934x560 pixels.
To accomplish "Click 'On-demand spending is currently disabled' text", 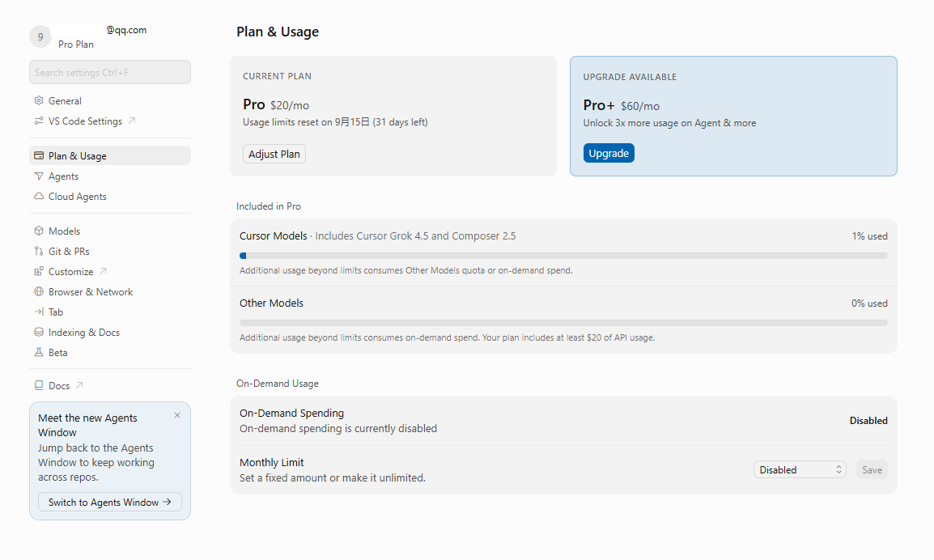I will pyautogui.click(x=338, y=428).
